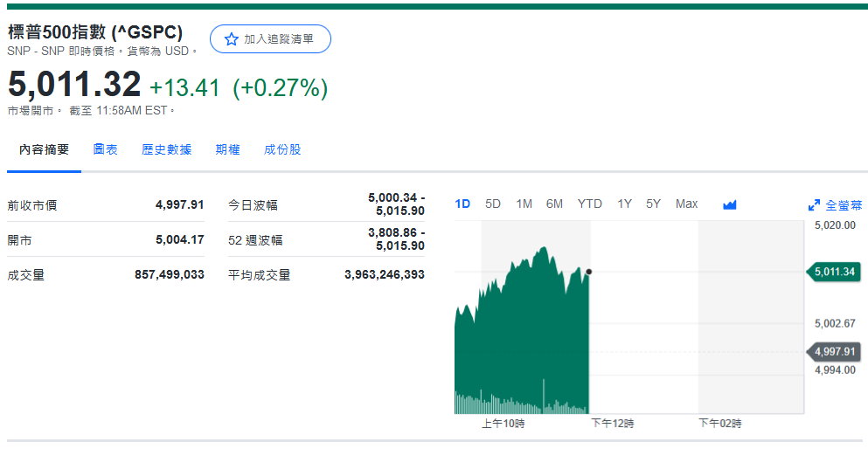Viewport: 868px width, 449px height.
Task: Open the 歷史數據 tab
Action: [x=166, y=149]
